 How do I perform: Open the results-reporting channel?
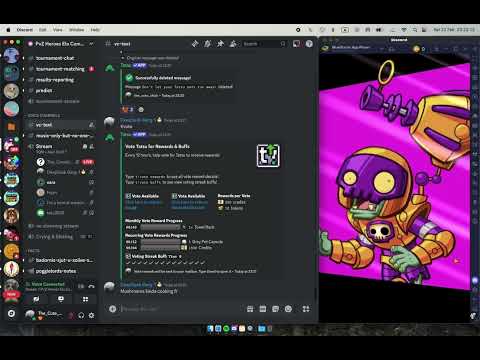[x=61, y=80]
